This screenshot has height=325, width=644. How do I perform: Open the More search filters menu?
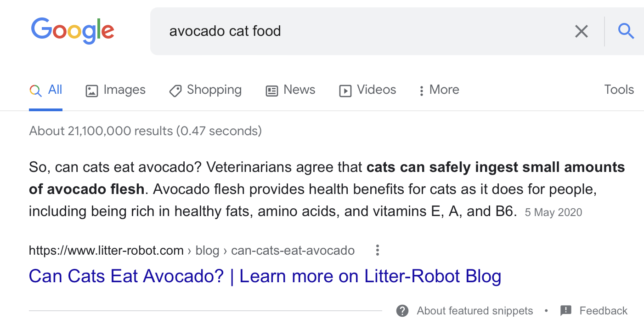pyautogui.click(x=439, y=90)
